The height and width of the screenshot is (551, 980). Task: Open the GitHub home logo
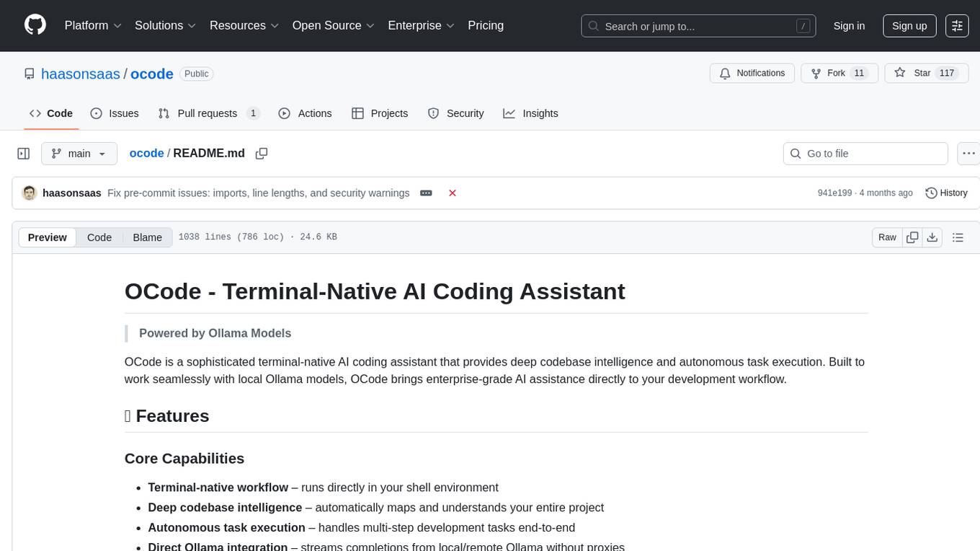(x=35, y=25)
